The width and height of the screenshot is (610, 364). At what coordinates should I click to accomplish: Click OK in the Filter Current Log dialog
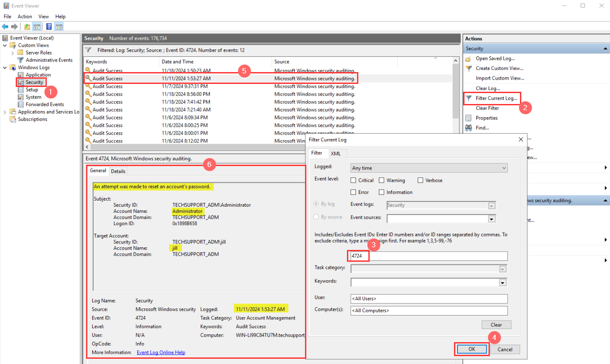471,349
